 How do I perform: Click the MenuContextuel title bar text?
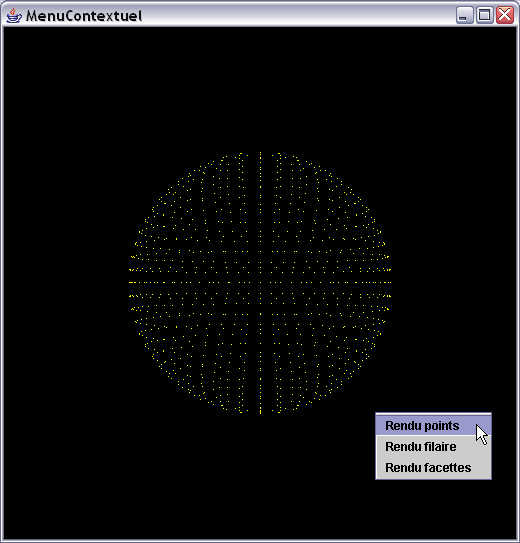click(84, 16)
